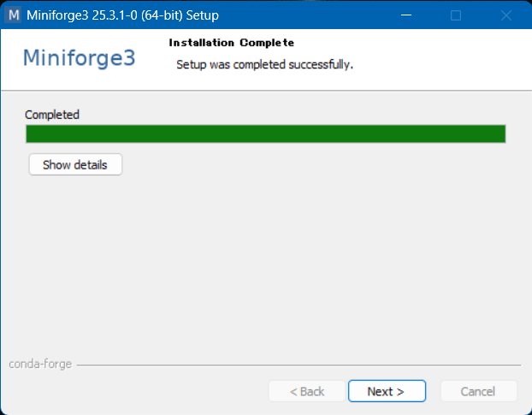Click the grayed-out Cancel button
Image resolution: width=532 pixels, height=415 pixels.
click(x=478, y=391)
